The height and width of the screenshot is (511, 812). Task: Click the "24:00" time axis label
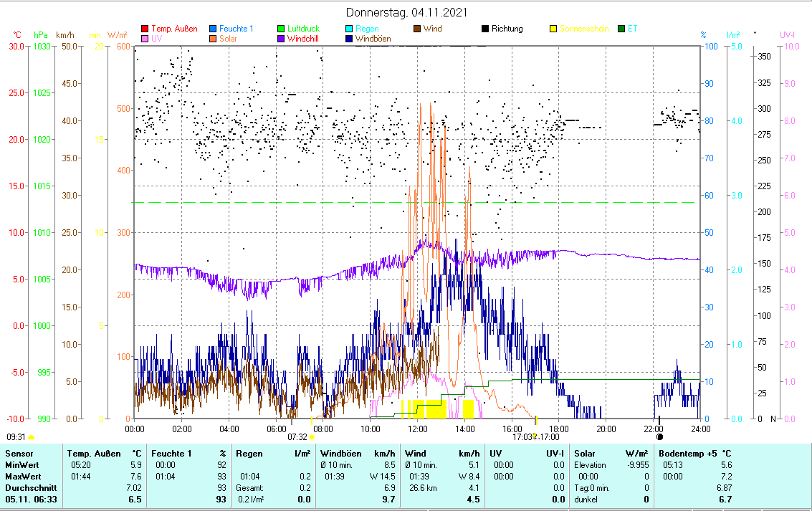[x=701, y=429]
